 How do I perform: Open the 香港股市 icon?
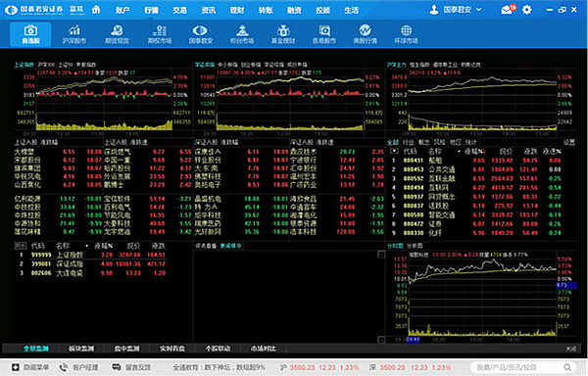tap(324, 34)
